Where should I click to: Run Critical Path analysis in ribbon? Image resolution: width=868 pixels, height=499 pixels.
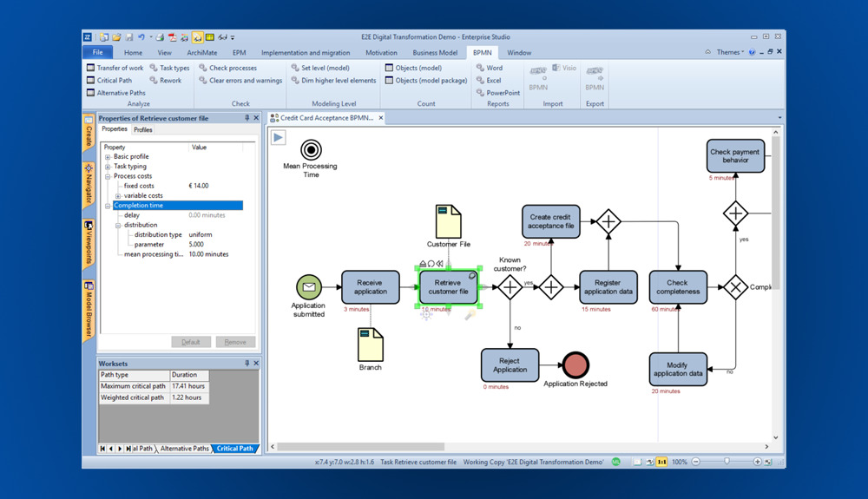coord(109,80)
